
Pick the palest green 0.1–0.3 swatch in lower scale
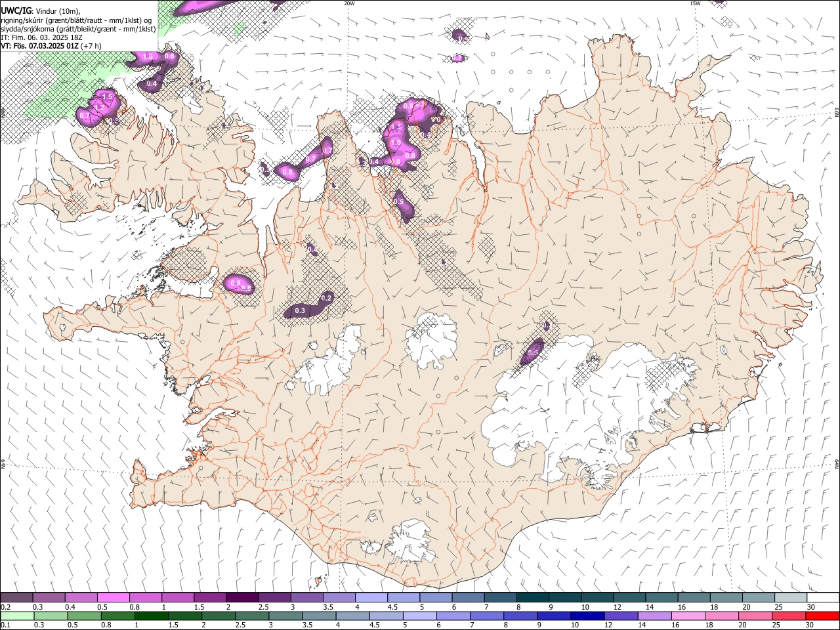pos(18,616)
